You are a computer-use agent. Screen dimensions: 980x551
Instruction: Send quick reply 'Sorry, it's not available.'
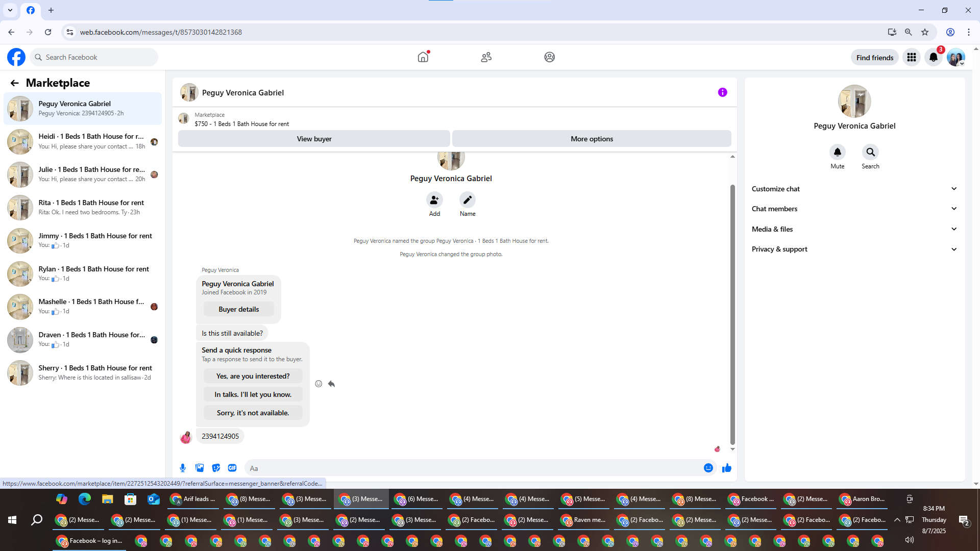click(x=253, y=413)
